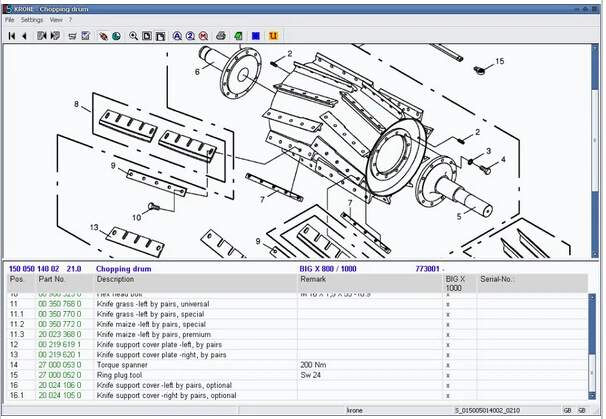Go to first page with skip-back icon
Viewport: 606px width, 419px height.
(x=12, y=36)
